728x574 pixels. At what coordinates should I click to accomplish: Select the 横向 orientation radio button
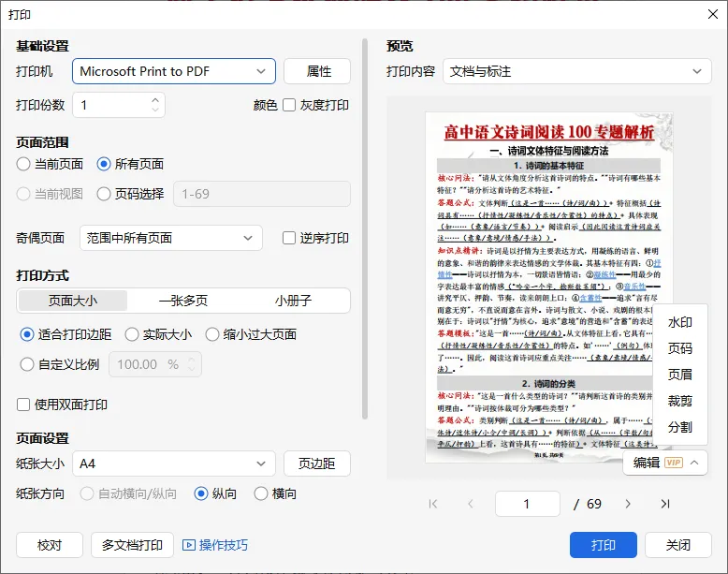click(261, 493)
